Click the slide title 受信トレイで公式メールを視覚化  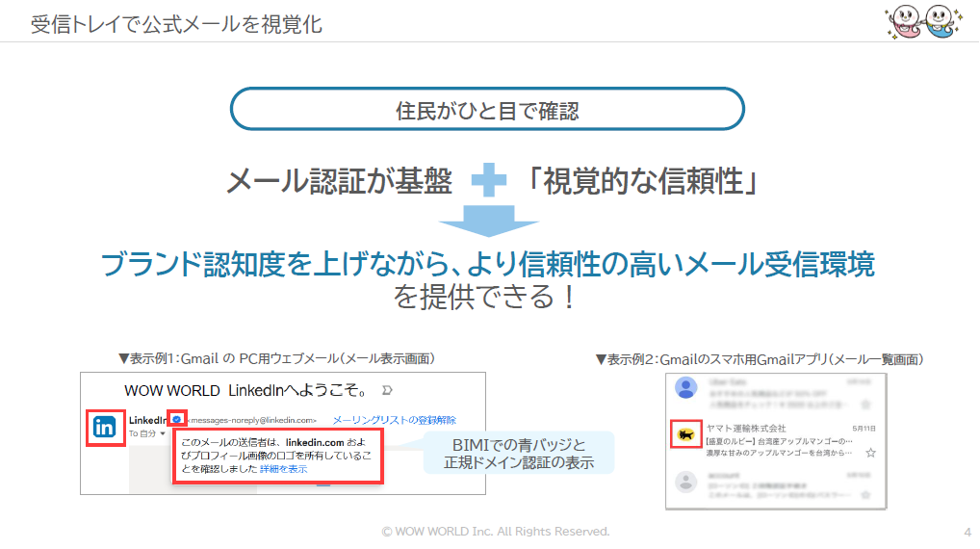(176, 24)
